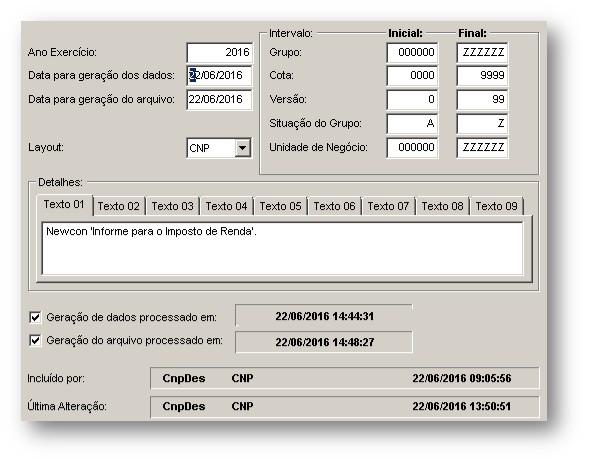This screenshot has width=589, height=463.
Task: Focus Data para geração dos dados field
Action: click(x=219, y=76)
